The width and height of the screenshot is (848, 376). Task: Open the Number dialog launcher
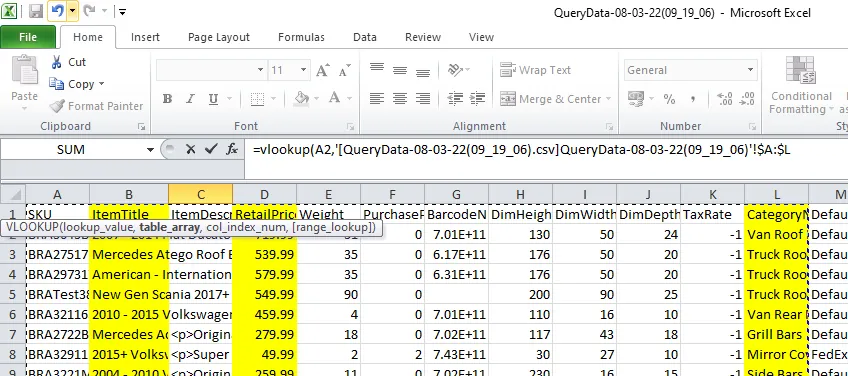coord(752,127)
